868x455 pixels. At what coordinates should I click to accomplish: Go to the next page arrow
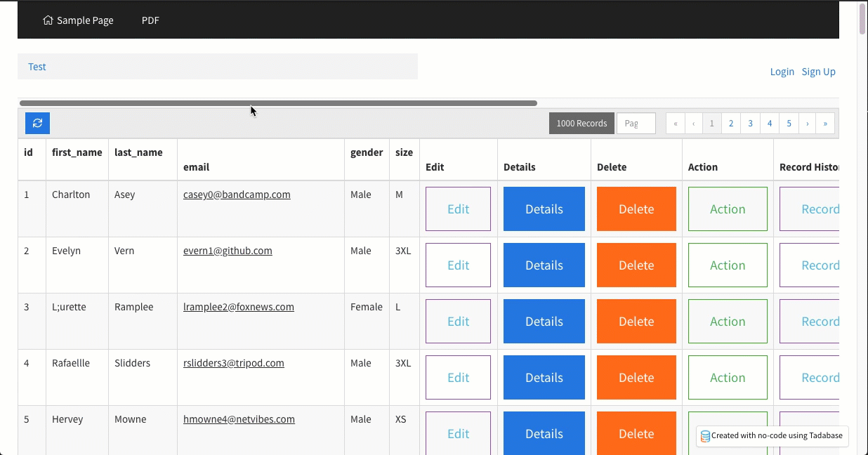point(808,124)
